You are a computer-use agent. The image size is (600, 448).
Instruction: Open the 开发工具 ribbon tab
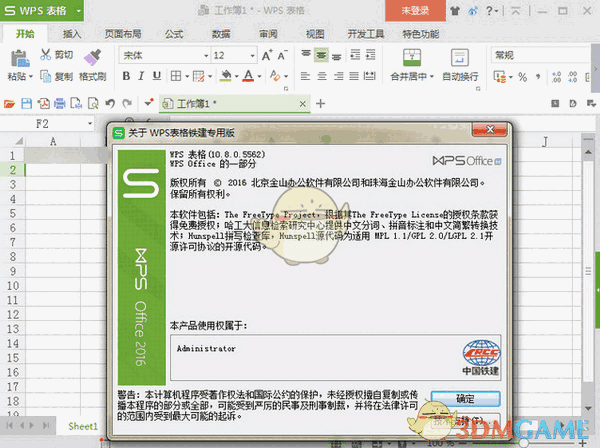[x=365, y=34]
